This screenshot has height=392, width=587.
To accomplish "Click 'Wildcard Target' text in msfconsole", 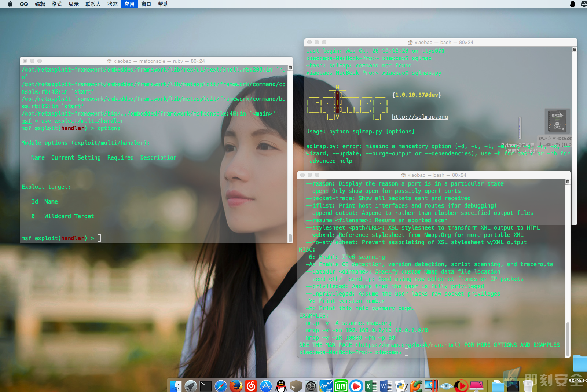I will pos(69,216).
